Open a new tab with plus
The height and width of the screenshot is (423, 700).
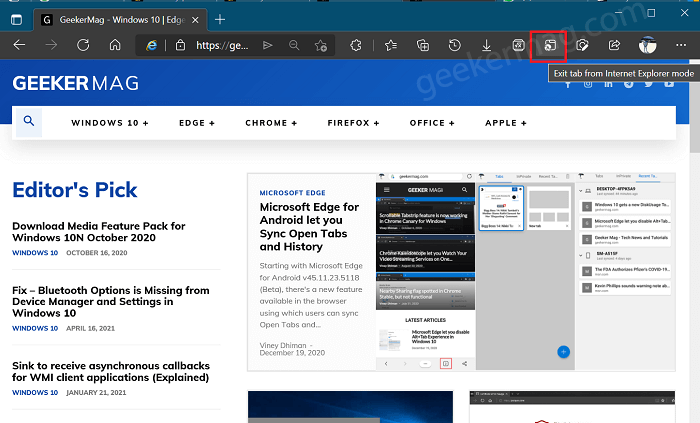[220, 20]
